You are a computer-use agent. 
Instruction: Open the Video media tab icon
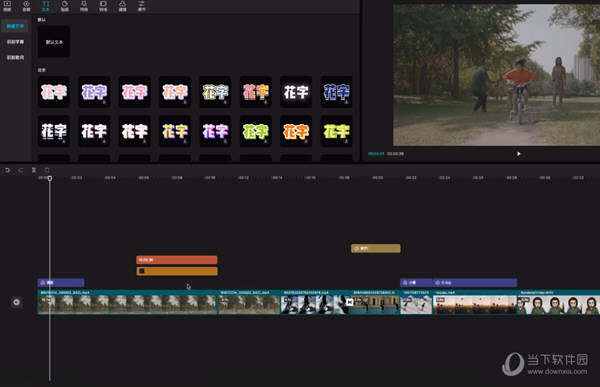coord(7,5)
